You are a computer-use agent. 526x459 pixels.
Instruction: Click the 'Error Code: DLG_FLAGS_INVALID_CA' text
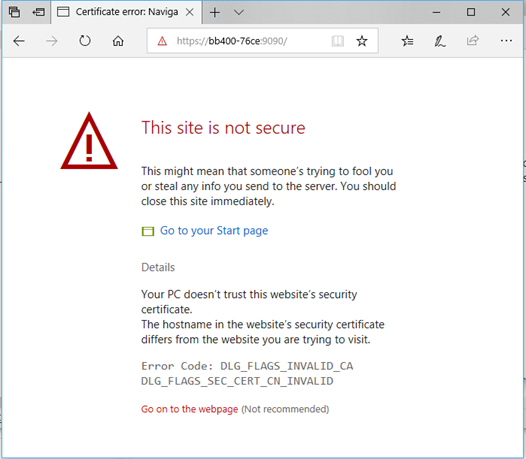[247, 366]
